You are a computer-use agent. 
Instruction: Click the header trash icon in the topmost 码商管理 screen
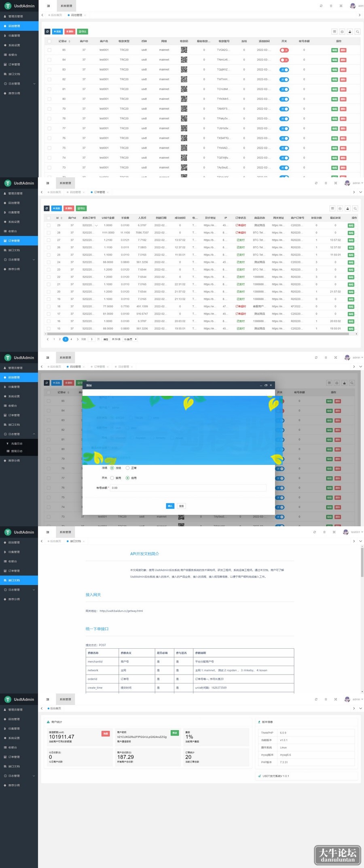(x=331, y=6)
